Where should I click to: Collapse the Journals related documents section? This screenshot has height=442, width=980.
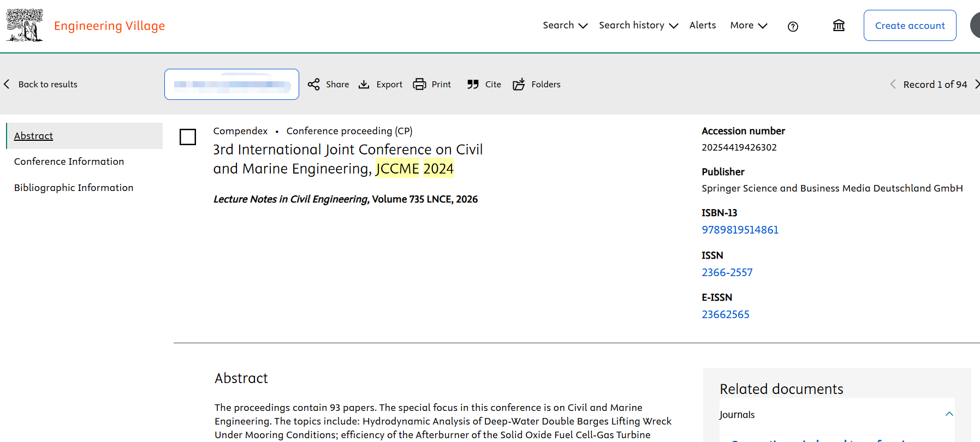949,414
